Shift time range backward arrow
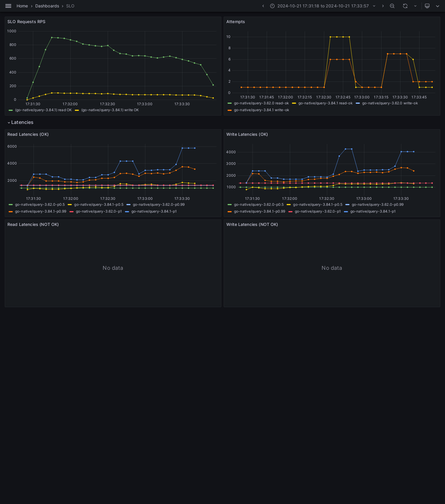Viewport: 445px width, 504px height. click(263, 6)
